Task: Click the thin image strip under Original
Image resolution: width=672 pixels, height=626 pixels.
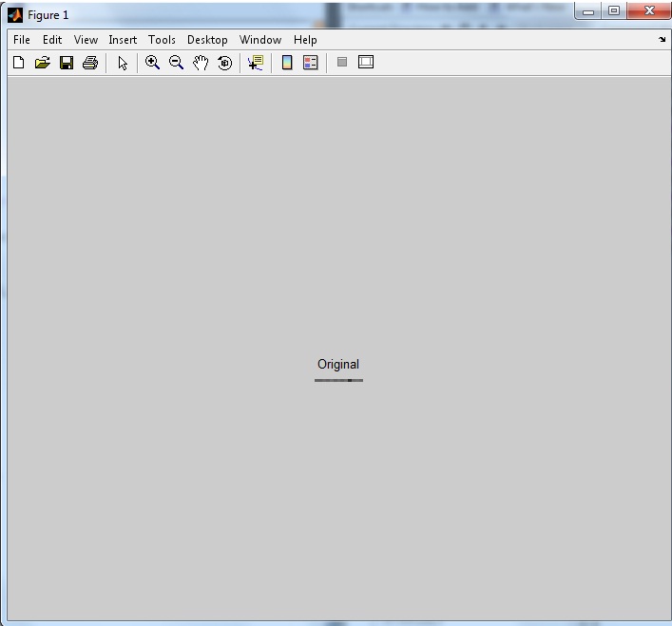Action: 338,380
